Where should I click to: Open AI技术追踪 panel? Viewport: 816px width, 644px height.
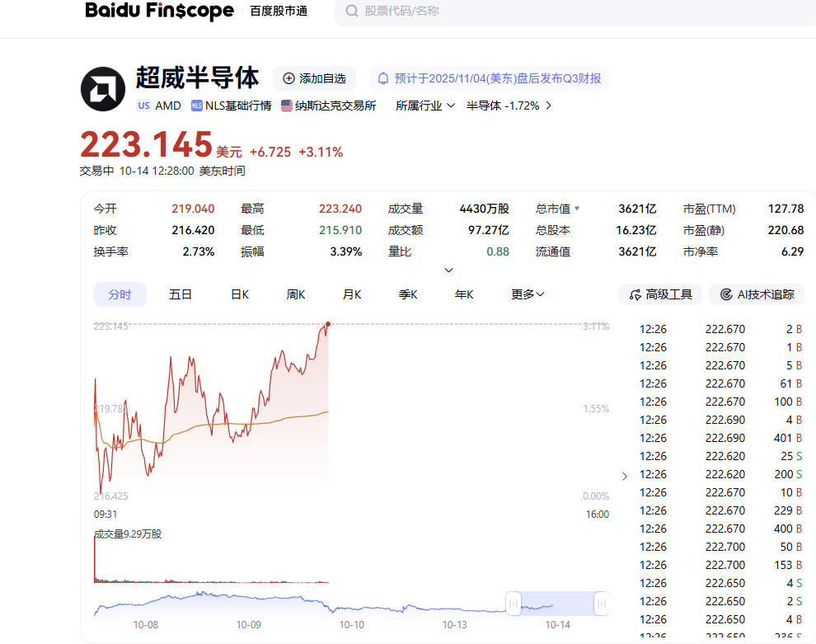(757, 294)
